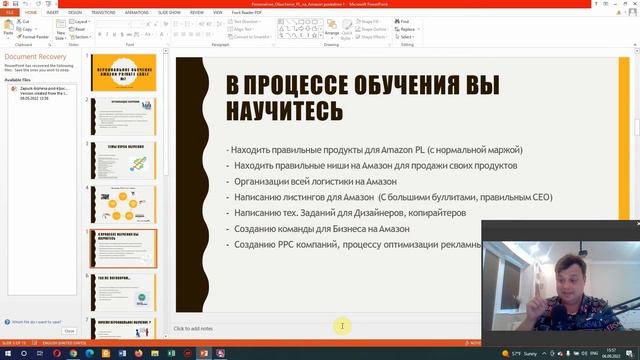The width and height of the screenshot is (640, 360).
Task: Switch to the ANIMATIONS tab
Action: (137, 13)
